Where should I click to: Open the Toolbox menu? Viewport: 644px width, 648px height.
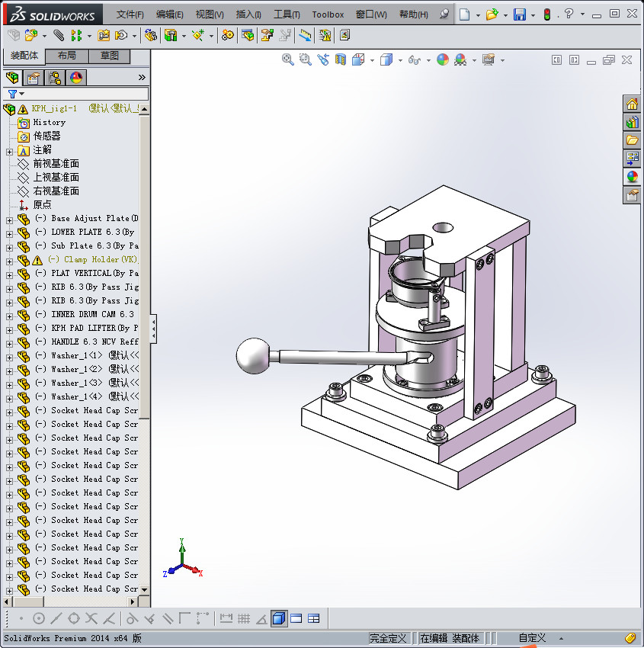(328, 14)
